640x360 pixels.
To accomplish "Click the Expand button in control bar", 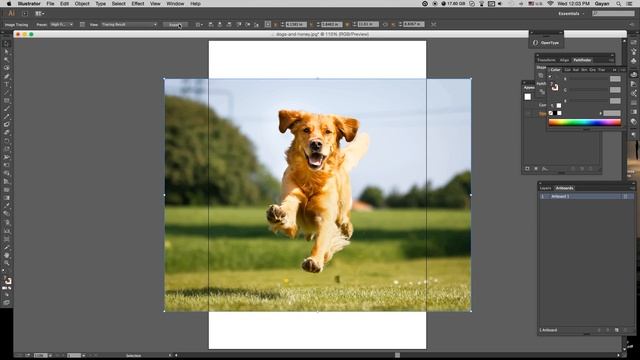I will (x=175, y=24).
